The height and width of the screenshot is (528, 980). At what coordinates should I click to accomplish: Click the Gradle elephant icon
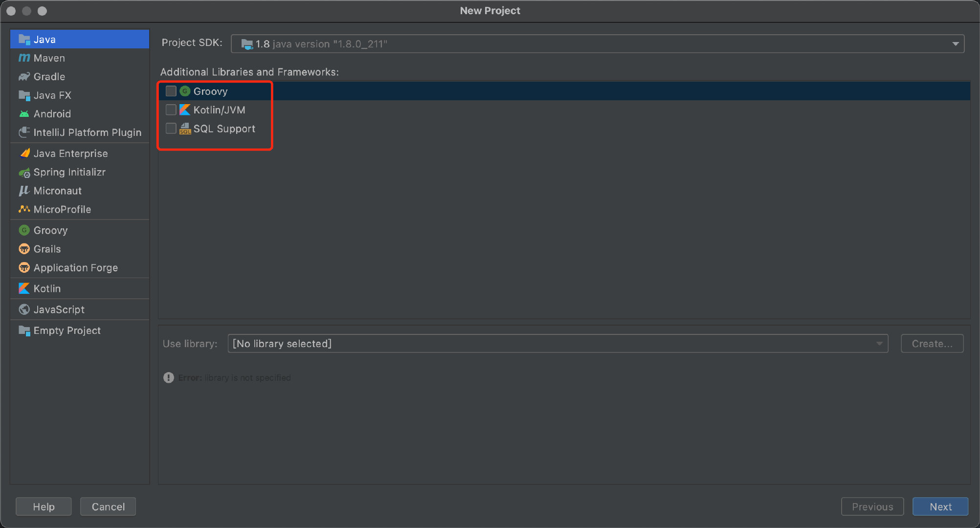tap(24, 77)
